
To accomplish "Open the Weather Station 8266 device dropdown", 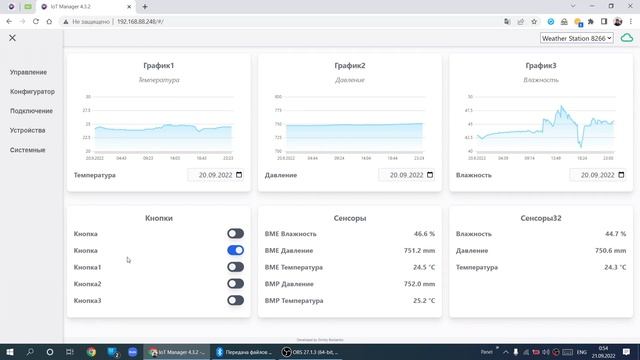I will (x=576, y=38).
